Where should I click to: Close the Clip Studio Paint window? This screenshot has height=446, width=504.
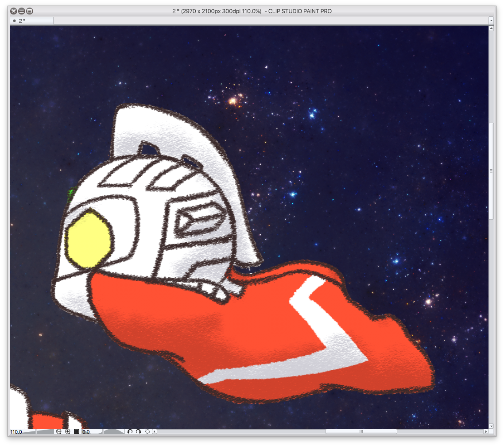point(13,11)
